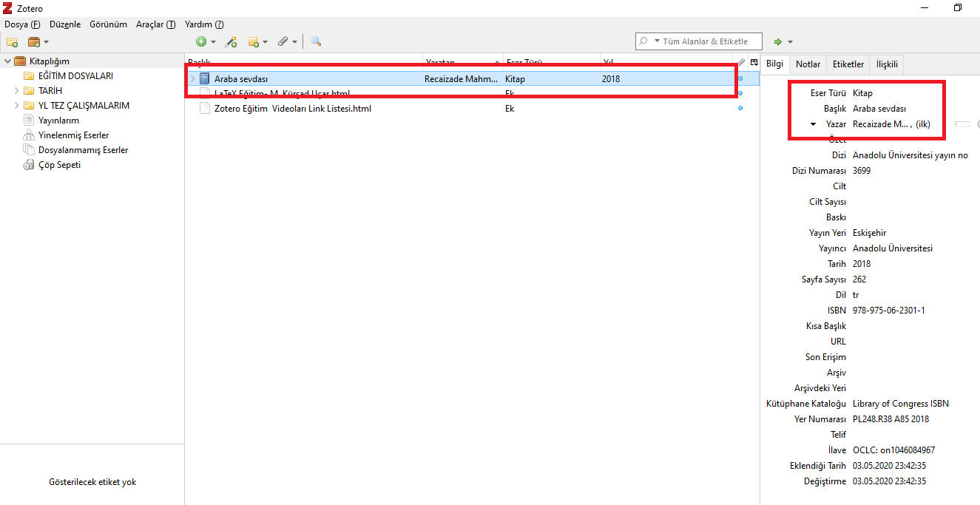Click the New Note icon
This screenshot has width=980, height=505.
click(x=254, y=41)
